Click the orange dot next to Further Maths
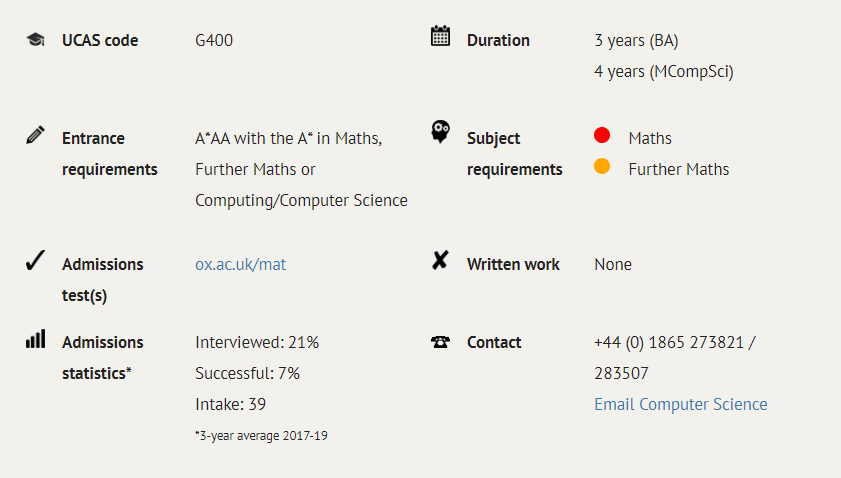Viewport: 841px width, 478px height. click(x=602, y=166)
